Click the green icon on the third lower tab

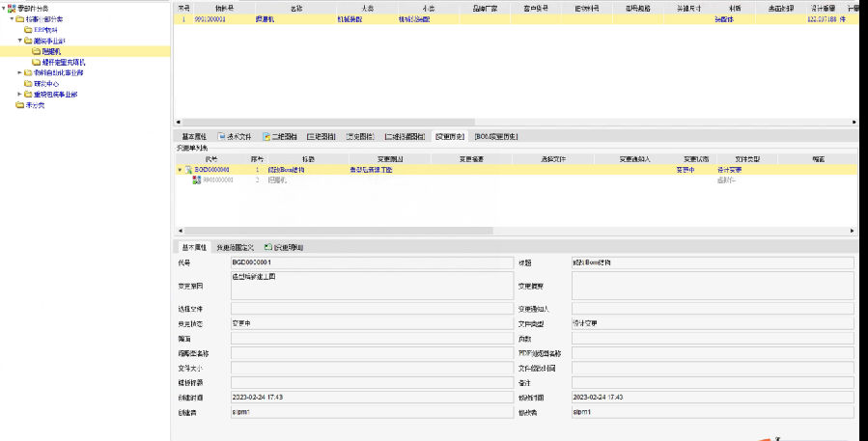click(x=267, y=247)
